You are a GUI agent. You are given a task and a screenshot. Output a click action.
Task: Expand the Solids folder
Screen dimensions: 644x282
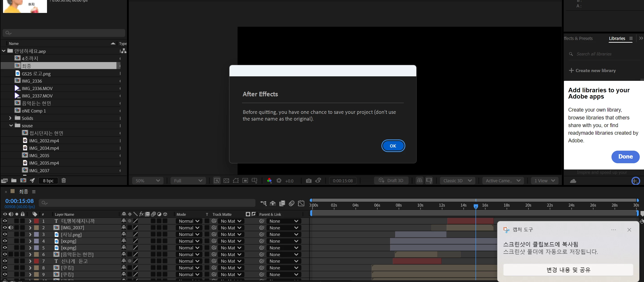tap(10, 118)
